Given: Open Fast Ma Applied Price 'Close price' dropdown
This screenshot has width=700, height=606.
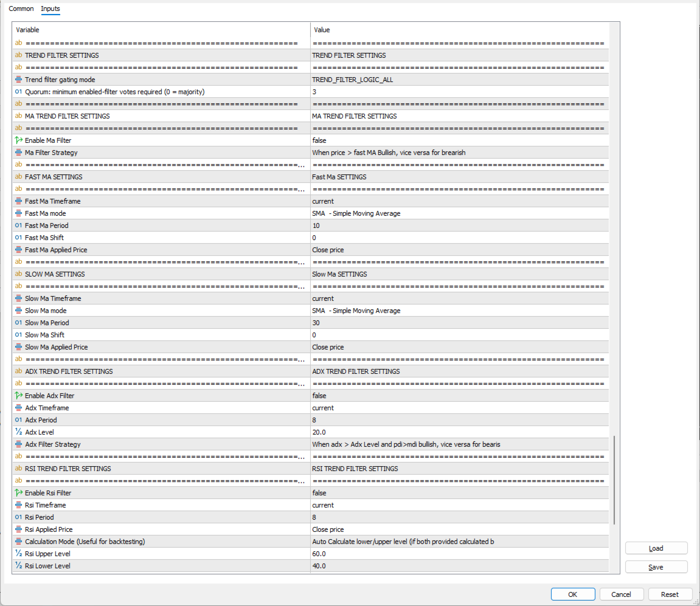Looking at the screenshot, I should 459,249.
